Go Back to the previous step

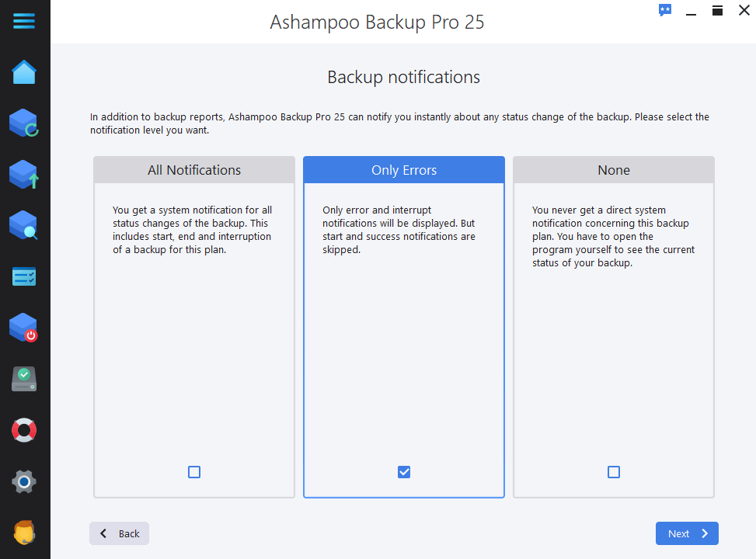(x=120, y=533)
